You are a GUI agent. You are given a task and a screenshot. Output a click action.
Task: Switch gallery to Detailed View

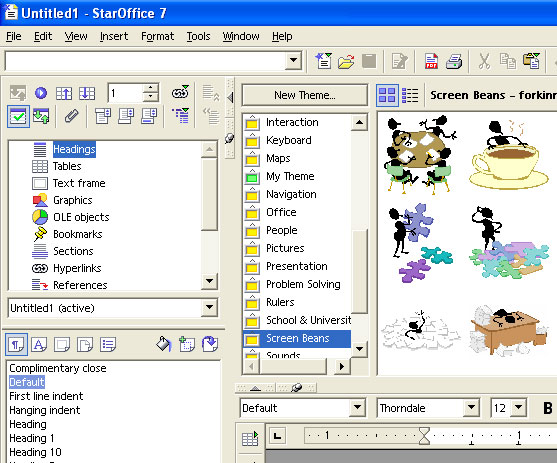(410, 95)
